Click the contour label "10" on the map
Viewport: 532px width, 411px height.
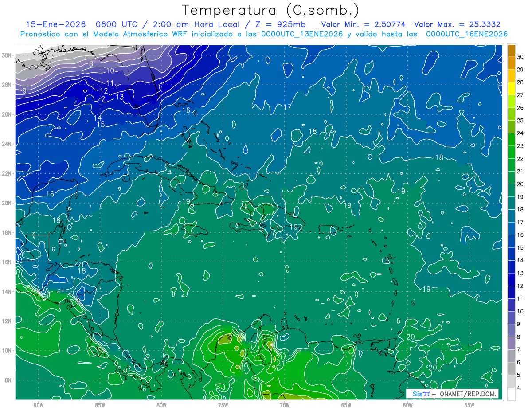110,70
